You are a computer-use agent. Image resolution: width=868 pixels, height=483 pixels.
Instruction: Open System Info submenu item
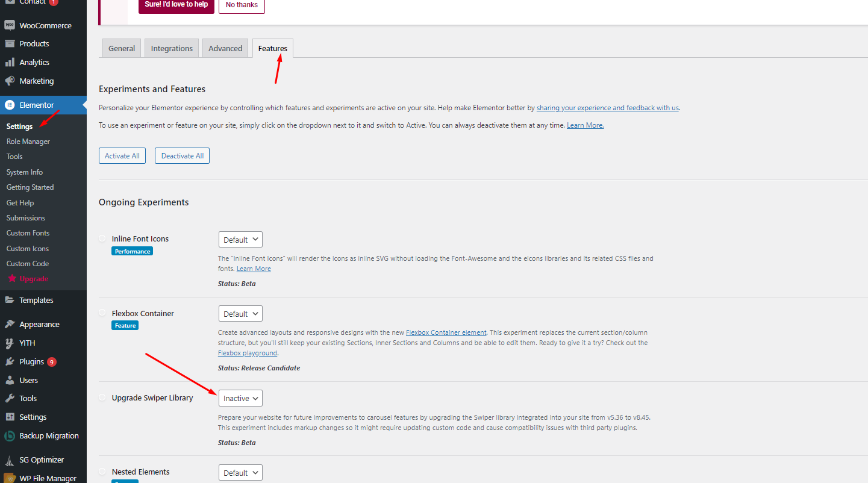[25, 172]
